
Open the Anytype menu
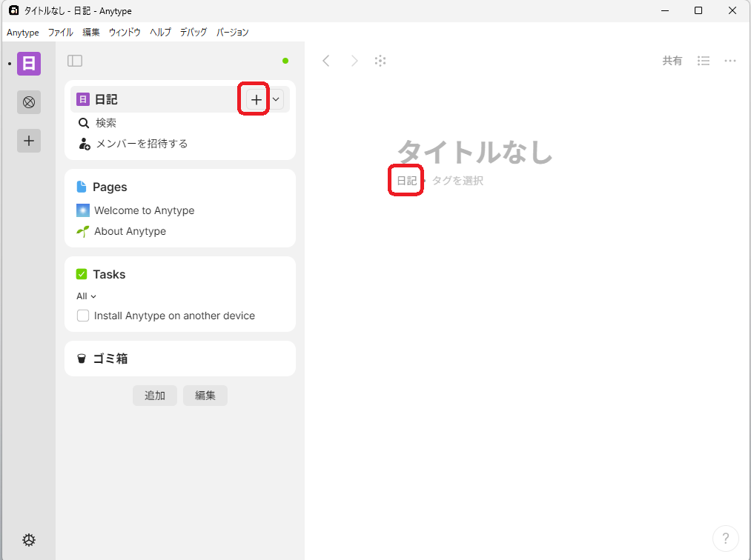(x=22, y=33)
